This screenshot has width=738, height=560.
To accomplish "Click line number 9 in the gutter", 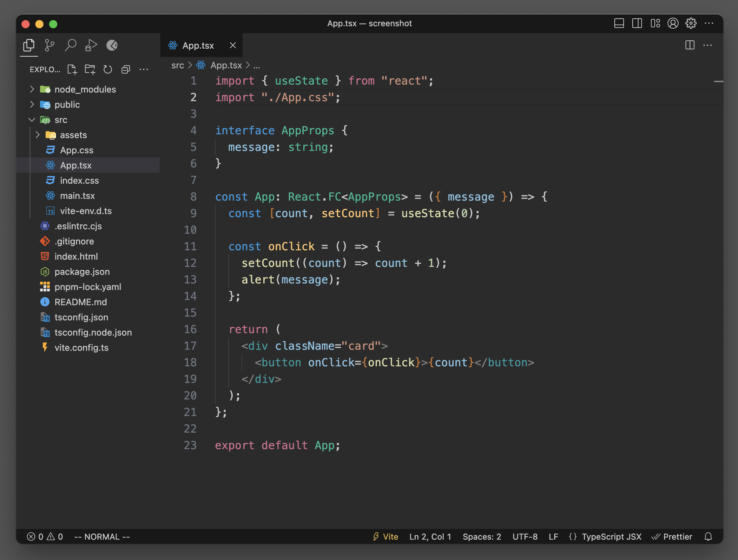I will click(193, 213).
